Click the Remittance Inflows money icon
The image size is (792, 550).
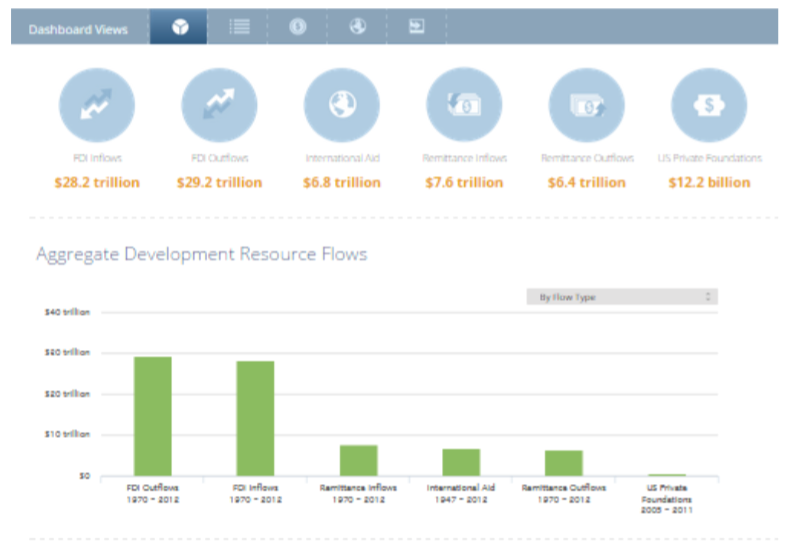point(464,105)
